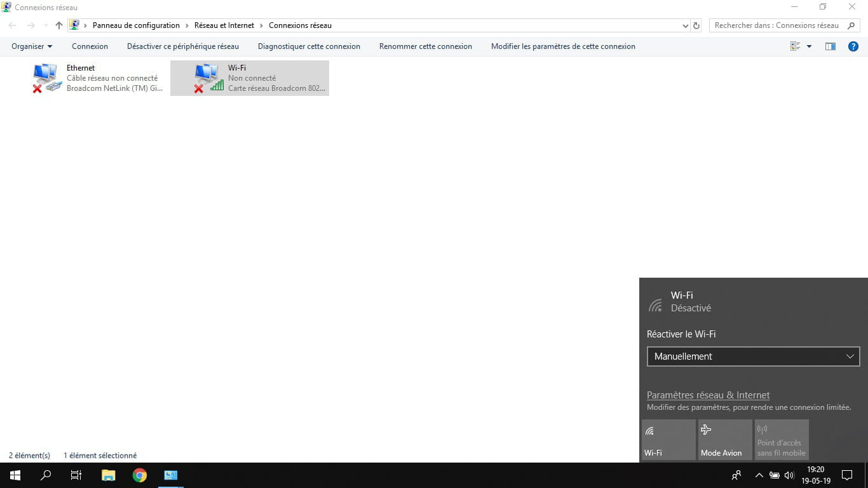
Task: Open the Windows Start menu
Action: click(15, 475)
